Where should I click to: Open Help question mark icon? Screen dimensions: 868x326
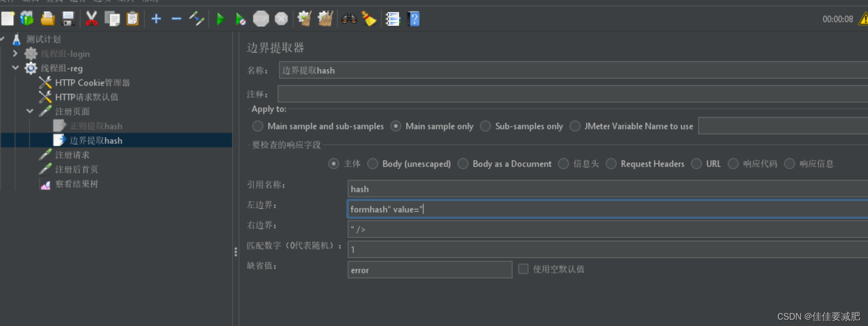pos(414,19)
